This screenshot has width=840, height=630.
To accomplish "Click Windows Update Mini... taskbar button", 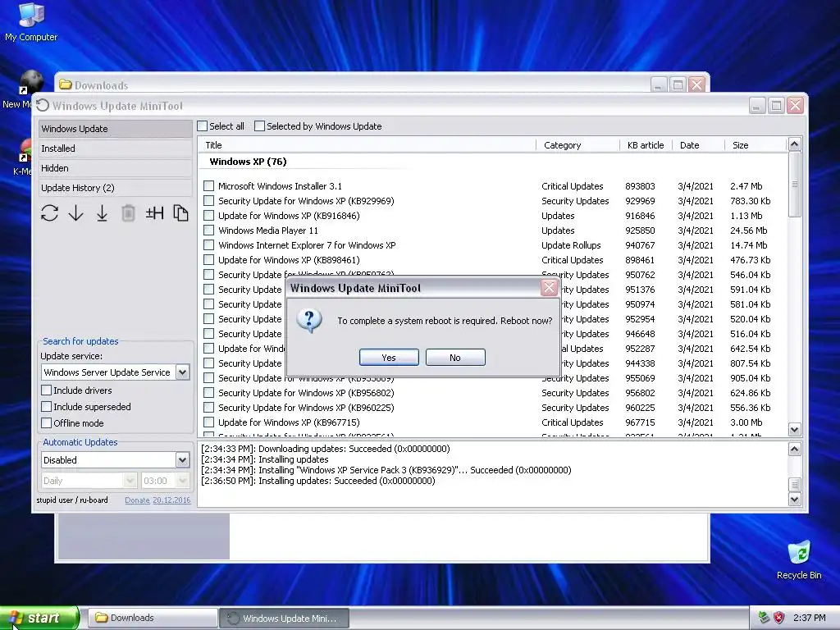I will 284,619.
